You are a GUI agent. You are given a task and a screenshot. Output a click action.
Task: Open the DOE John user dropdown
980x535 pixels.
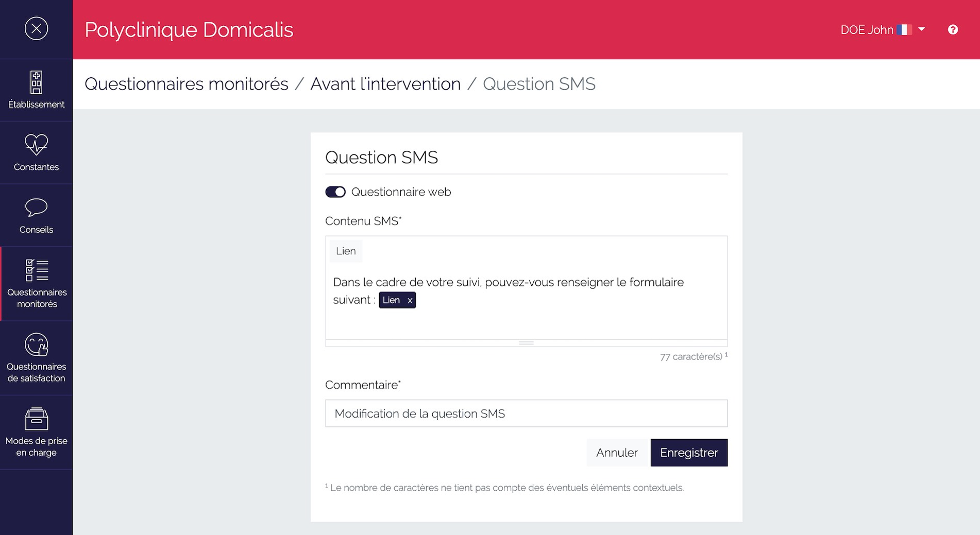tap(922, 29)
